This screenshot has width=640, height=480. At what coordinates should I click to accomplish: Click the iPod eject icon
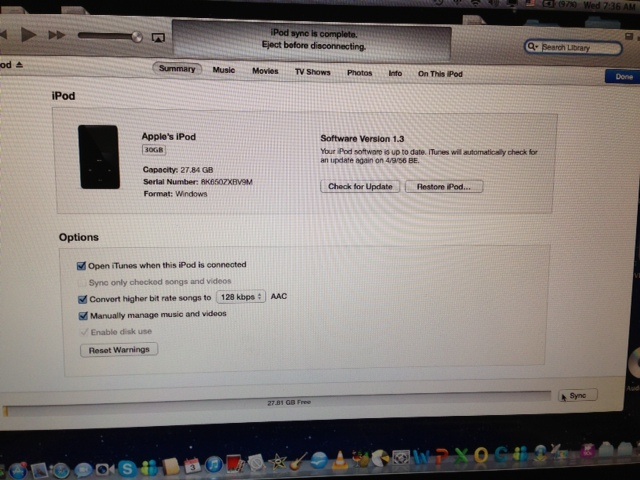point(20,64)
